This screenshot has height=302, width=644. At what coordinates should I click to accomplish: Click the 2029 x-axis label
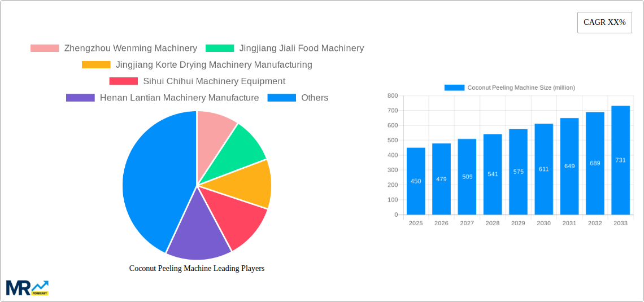click(519, 223)
